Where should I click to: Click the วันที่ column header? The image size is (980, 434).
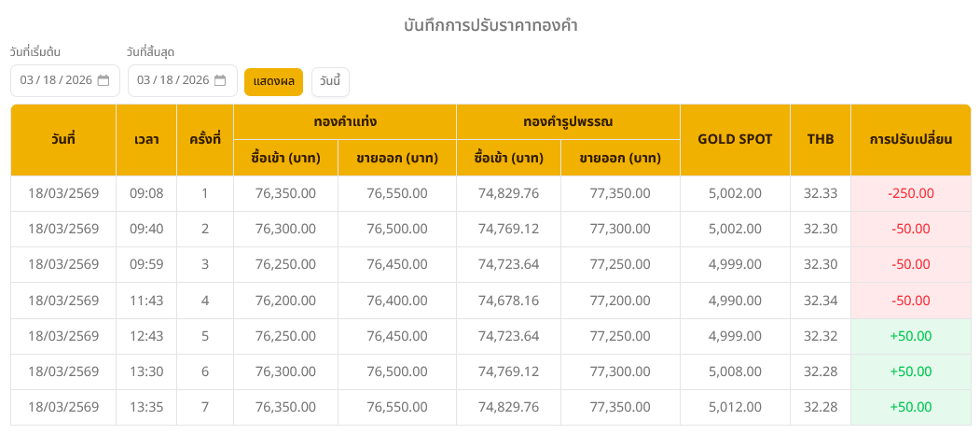(x=63, y=140)
